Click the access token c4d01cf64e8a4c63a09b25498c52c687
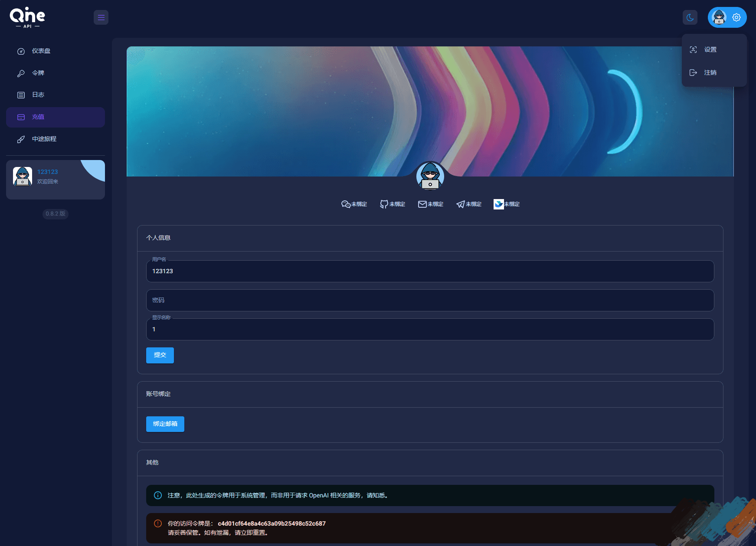The image size is (756, 546). point(272,523)
